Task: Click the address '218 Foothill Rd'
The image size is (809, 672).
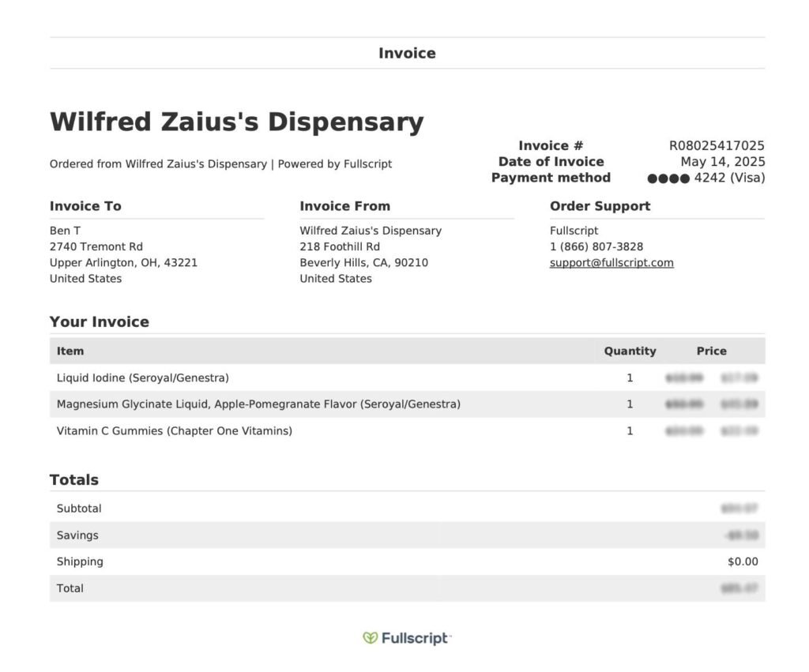Action: pyautogui.click(x=340, y=246)
